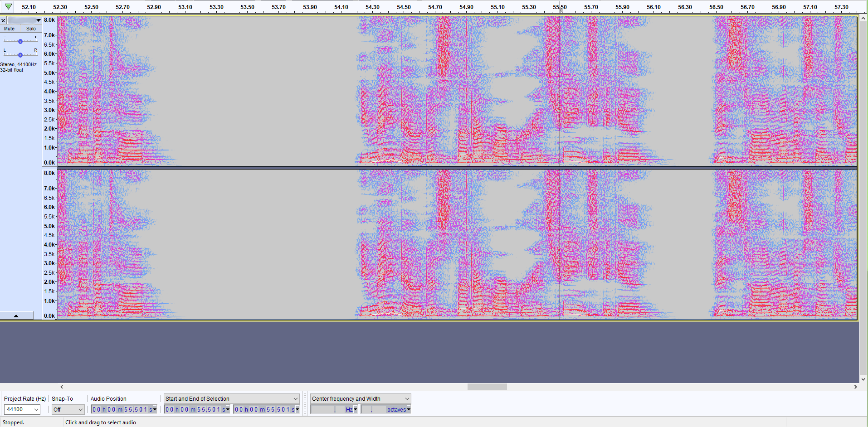This screenshot has width=868, height=427.
Task: Click the down arrow of the vertical scrollbar
Action: 863,380
